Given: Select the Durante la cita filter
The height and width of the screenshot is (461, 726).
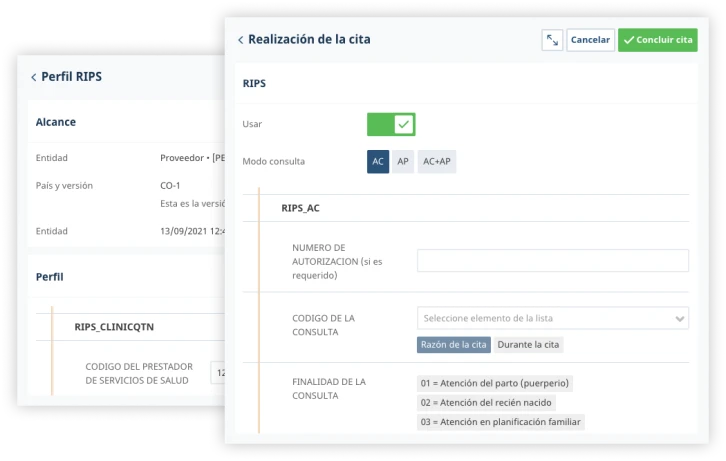Looking at the screenshot, I should coord(528,345).
